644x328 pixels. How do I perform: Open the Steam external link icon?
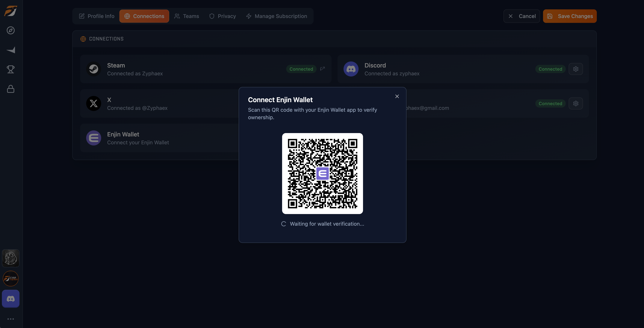tap(323, 69)
